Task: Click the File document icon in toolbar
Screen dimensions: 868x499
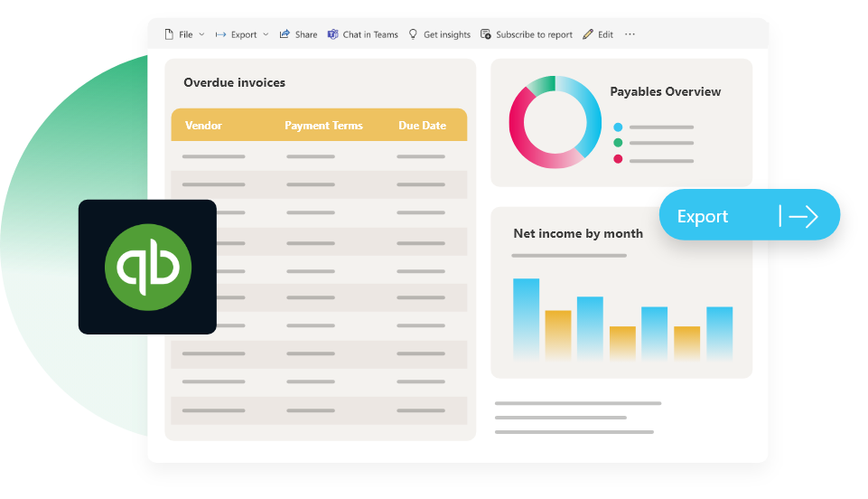Action: (169, 34)
